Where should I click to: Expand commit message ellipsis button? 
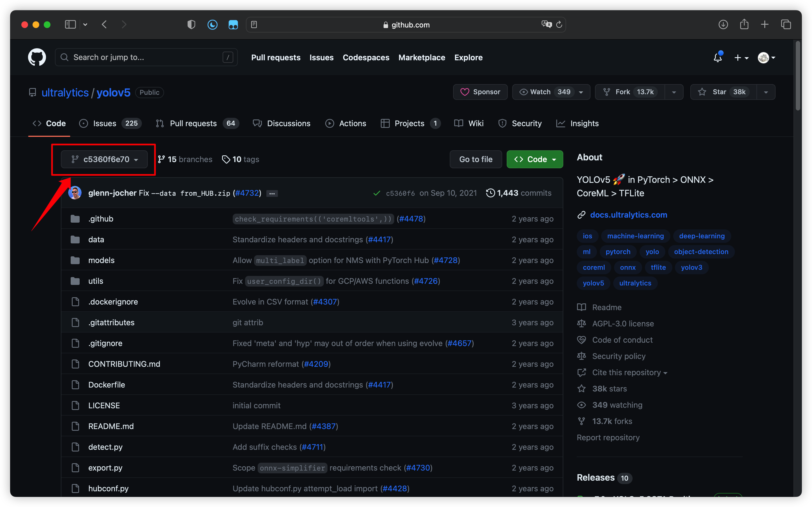click(272, 193)
